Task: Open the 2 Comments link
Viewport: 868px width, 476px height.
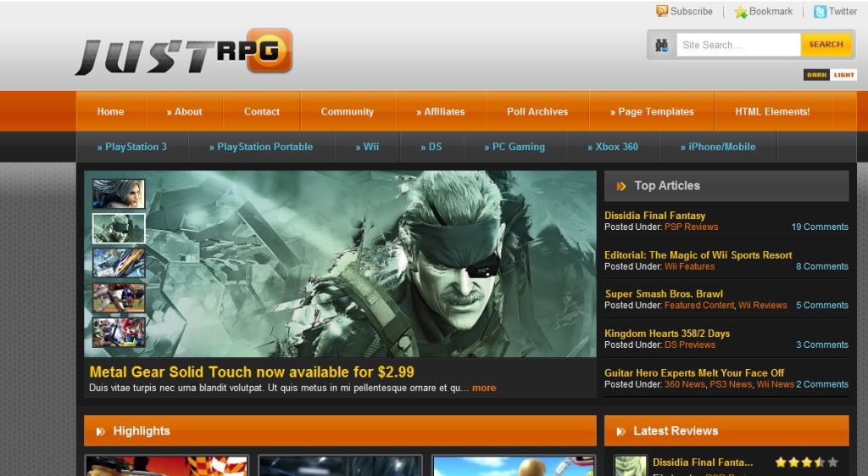Action: pyautogui.click(x=822, y=384)
